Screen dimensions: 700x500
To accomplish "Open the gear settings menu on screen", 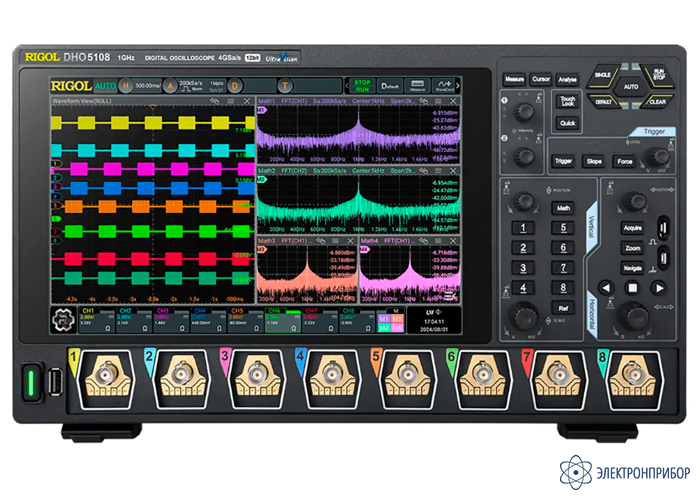I will 62,320.
